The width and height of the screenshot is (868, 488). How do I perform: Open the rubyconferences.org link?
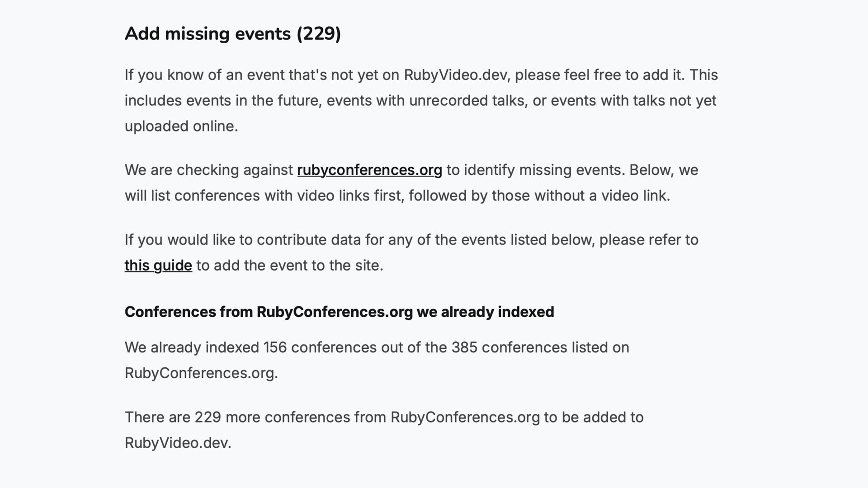pyautogui.click(x=369, y=170)
